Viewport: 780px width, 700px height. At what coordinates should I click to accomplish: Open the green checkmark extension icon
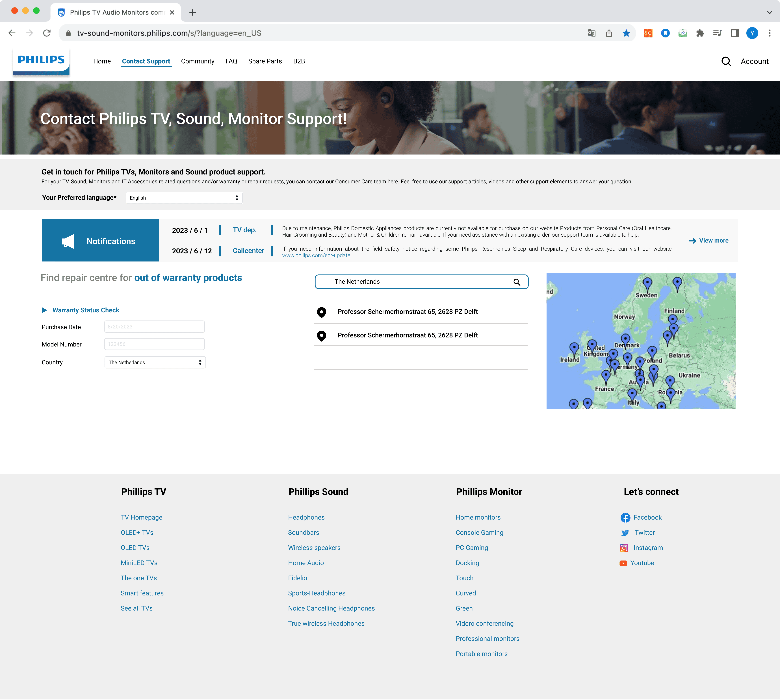pos(683,33)
